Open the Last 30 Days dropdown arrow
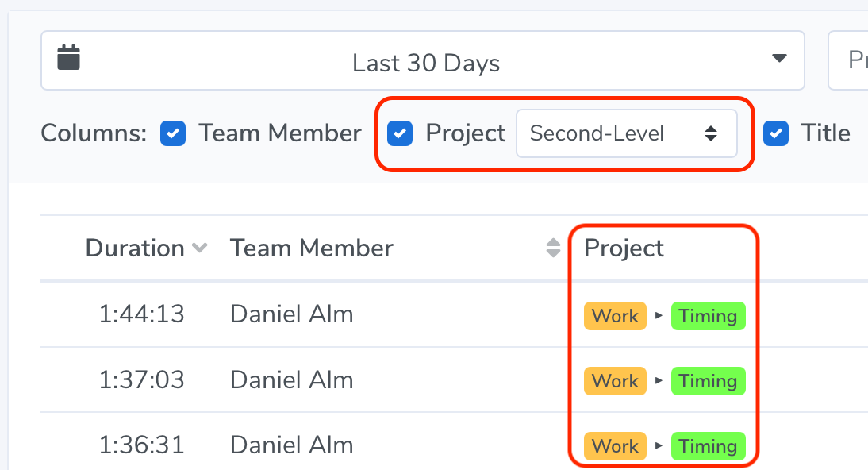868x470 pixels. pos(779,58)
